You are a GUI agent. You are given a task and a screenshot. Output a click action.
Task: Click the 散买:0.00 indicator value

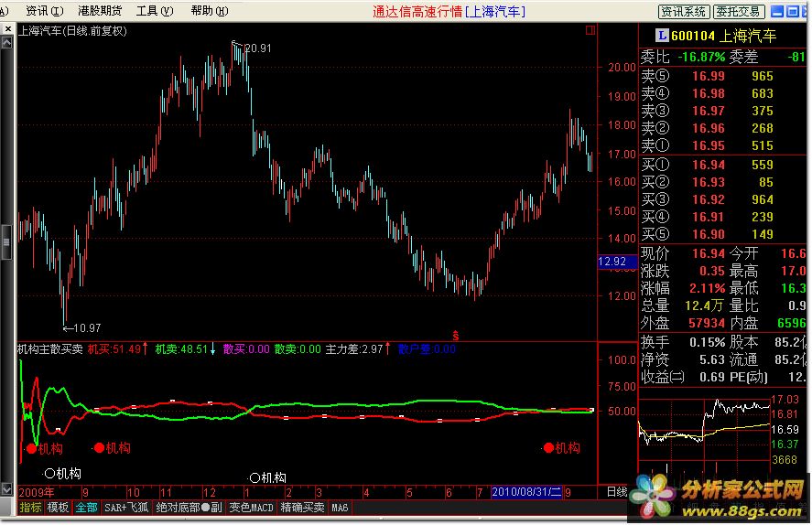(246, 349)
